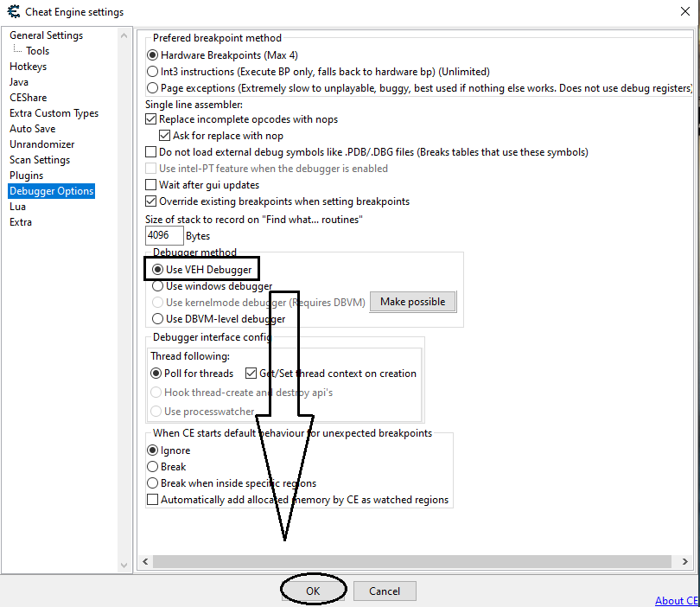Select Debugger Options in sidebar
Image resolution: width=700 pixels, height=607 pixels.
51,191
